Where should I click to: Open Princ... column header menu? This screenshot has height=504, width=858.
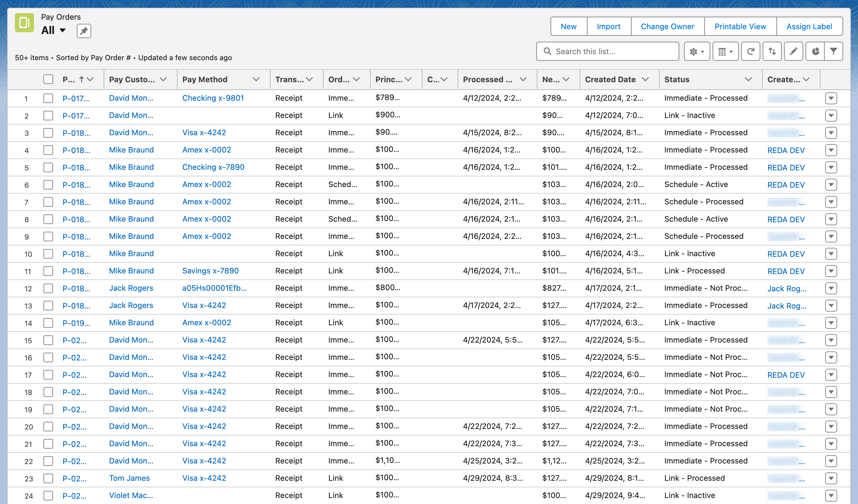pyautogui.click(x=408, y=79)
